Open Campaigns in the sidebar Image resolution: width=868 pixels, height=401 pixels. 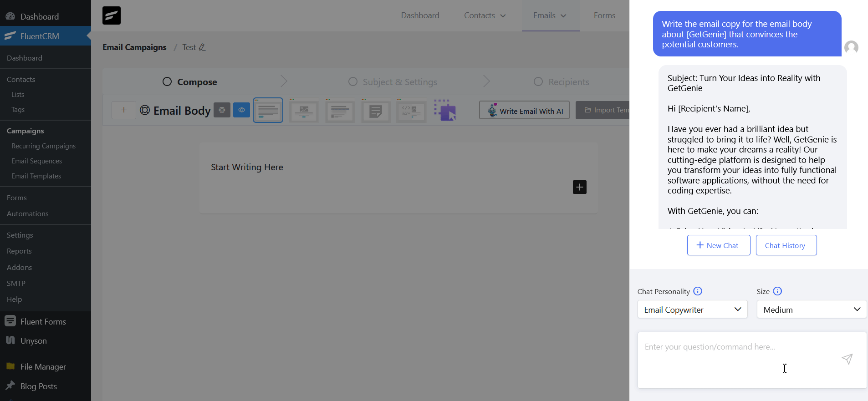point(26,131)
